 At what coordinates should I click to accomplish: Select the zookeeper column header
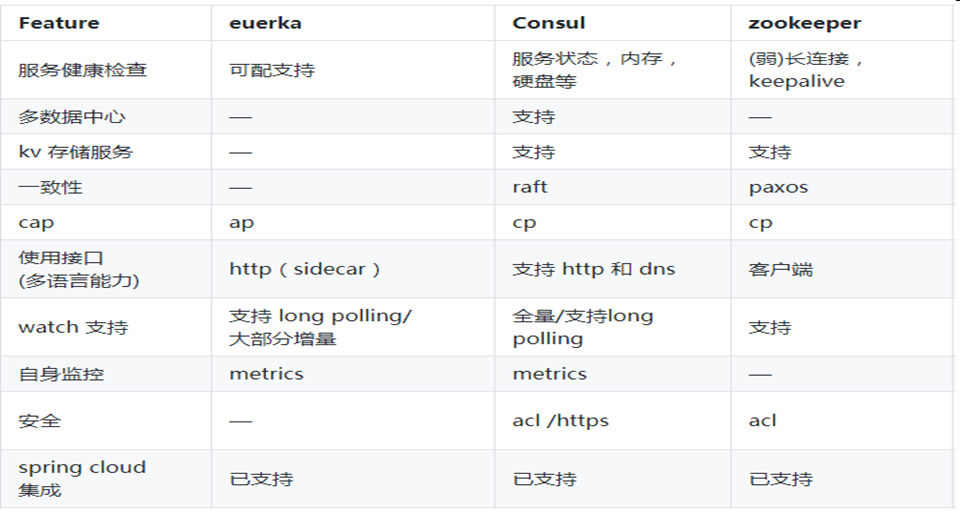pos(804,24)
